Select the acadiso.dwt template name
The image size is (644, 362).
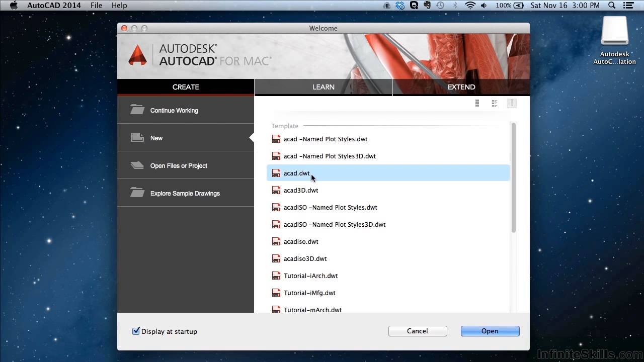tap(301, 241)
